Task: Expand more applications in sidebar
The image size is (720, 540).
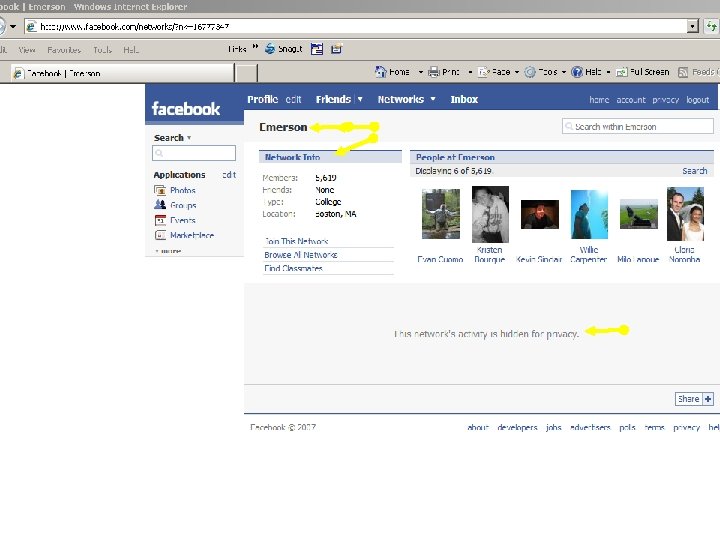Action: [x=168, y=251]
